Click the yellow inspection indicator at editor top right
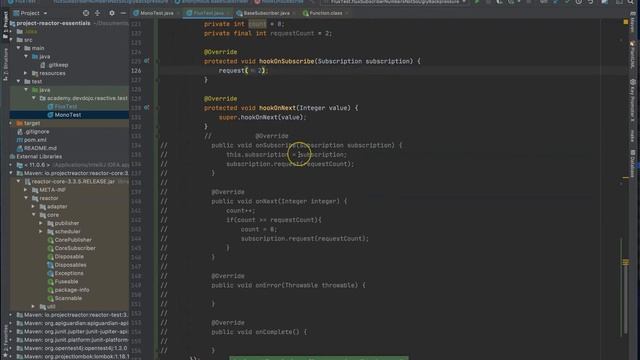Viewport: 640px width, 360px height. coord(626,21)
